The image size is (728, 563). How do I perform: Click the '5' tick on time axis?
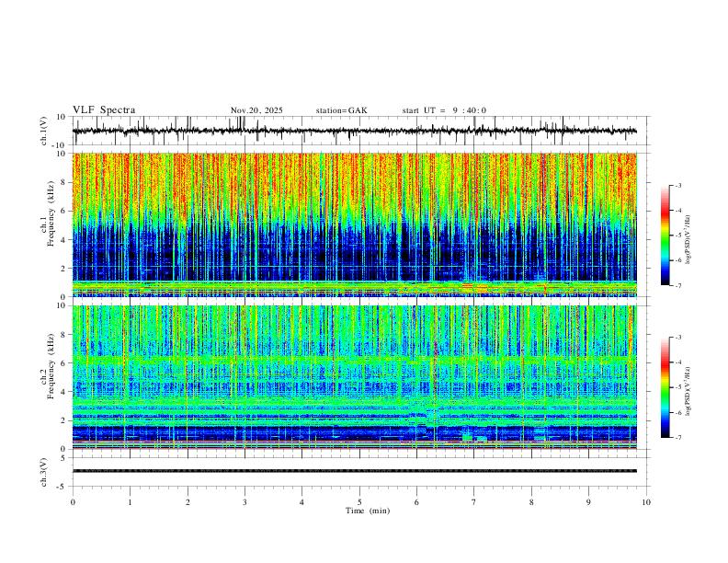coord(359,502)
